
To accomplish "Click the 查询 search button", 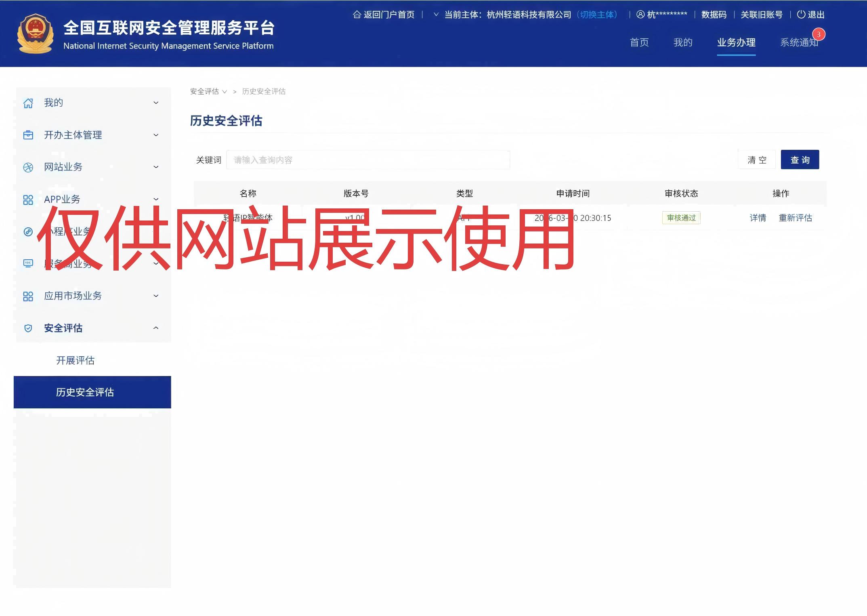I will tap(800, 160).
